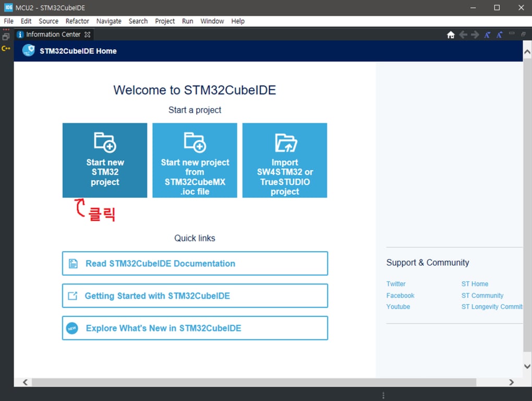Open Getting Started with STM32CubeIDE
This screenshot has width=532, height=401.
[195, 296]
